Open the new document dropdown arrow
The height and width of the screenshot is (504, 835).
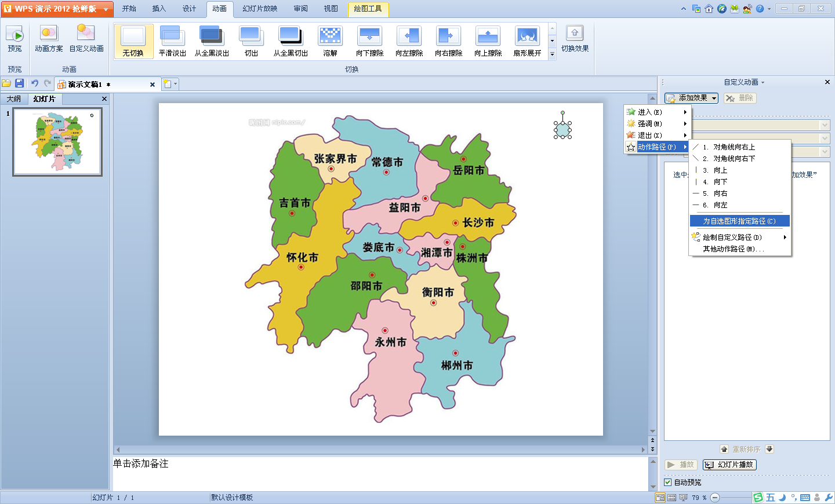[x=175, y=84]
